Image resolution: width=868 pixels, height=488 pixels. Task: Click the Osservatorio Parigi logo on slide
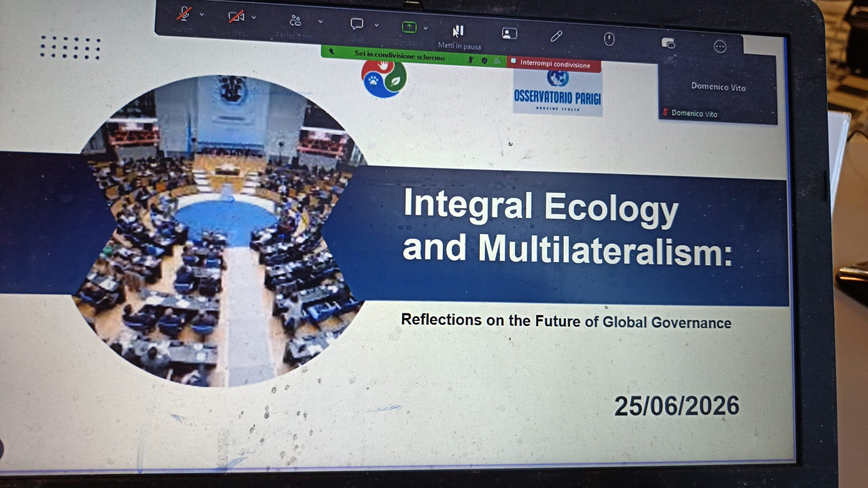[557, 93]
